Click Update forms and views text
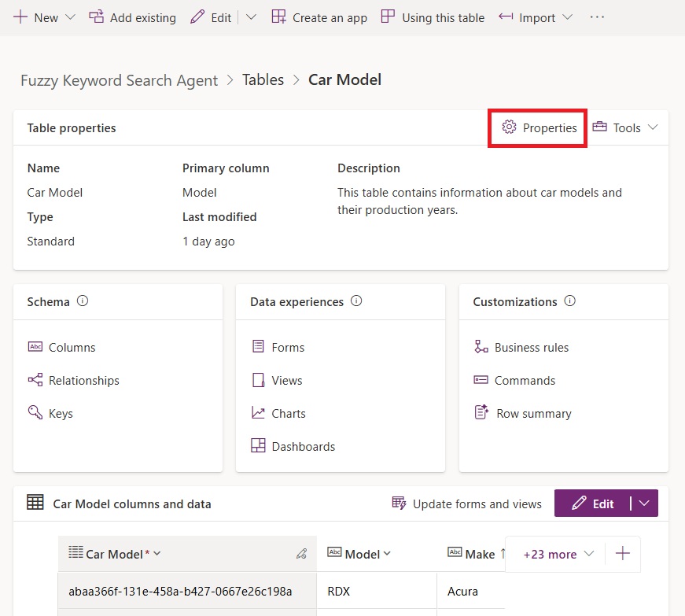 click(x=477, y=504)
